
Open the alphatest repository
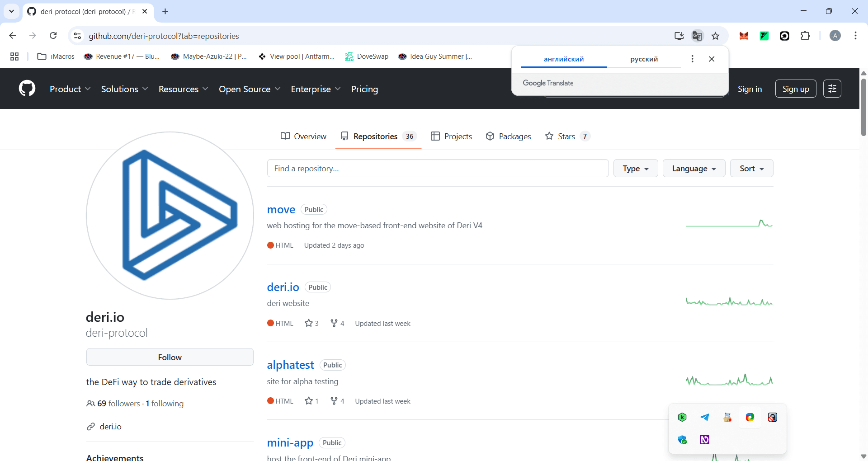(x=290, y=365)
